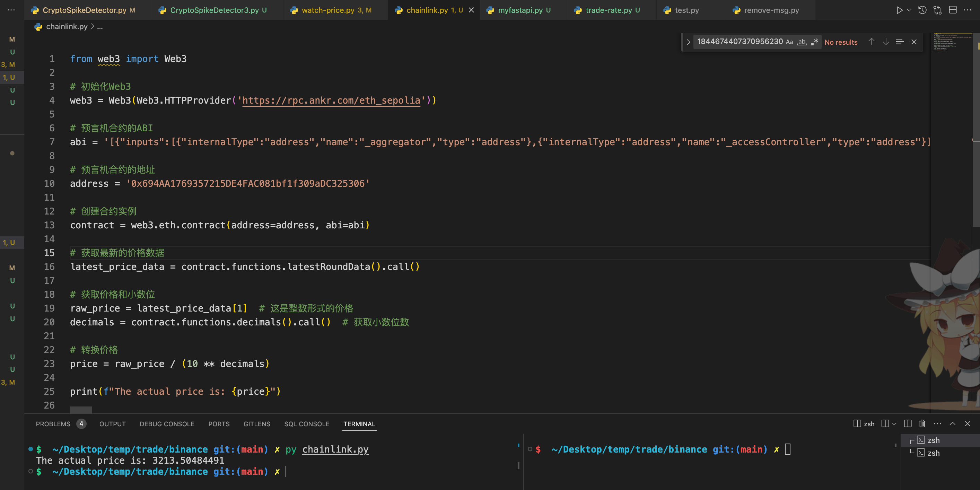Switch to CryptoSpikeDetector3.py tab
The width and height of the screenshot is (980, 490).
point(218,10)
